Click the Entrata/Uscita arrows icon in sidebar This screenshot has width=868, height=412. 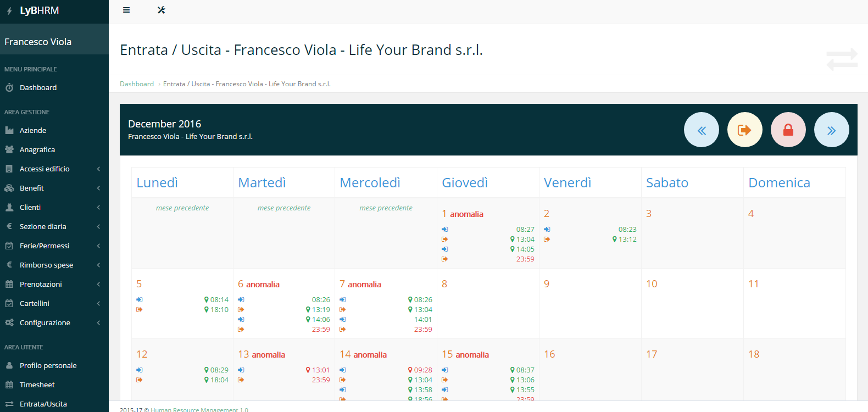pos(9,404)
